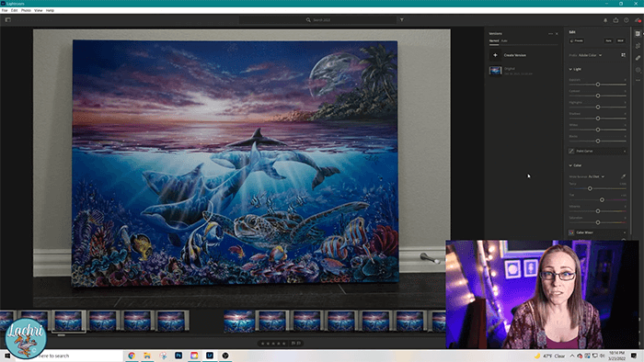Click the Exposure slider handle
This screenshot has width=644, height=362.
click(598, 85)
